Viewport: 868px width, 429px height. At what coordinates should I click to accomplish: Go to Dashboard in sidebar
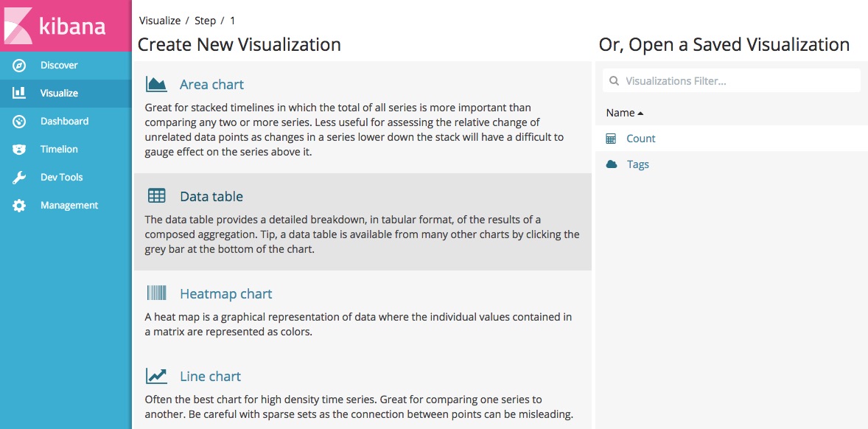[x=66, y=121]
